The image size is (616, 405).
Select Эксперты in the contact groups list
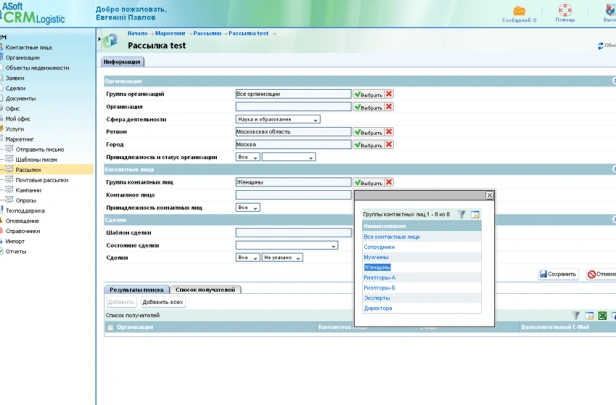[x=378, y=298]
